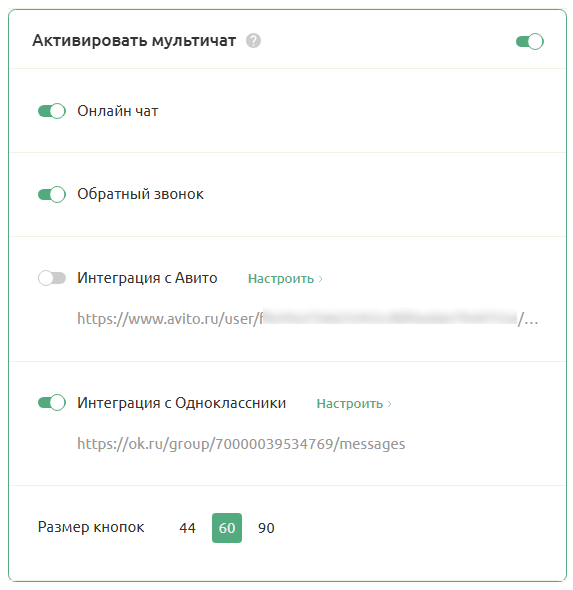Disable the Онлайн чат toggle

52,111
